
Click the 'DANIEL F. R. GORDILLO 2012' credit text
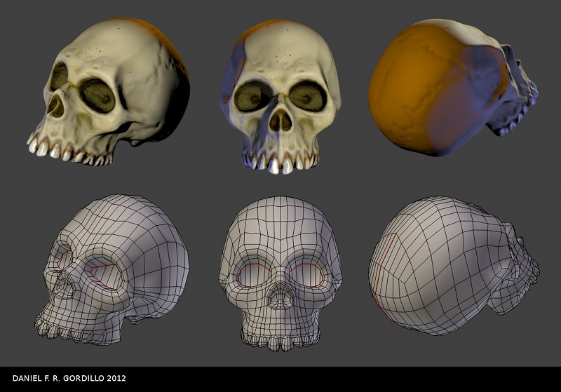(x=69, y=378)
